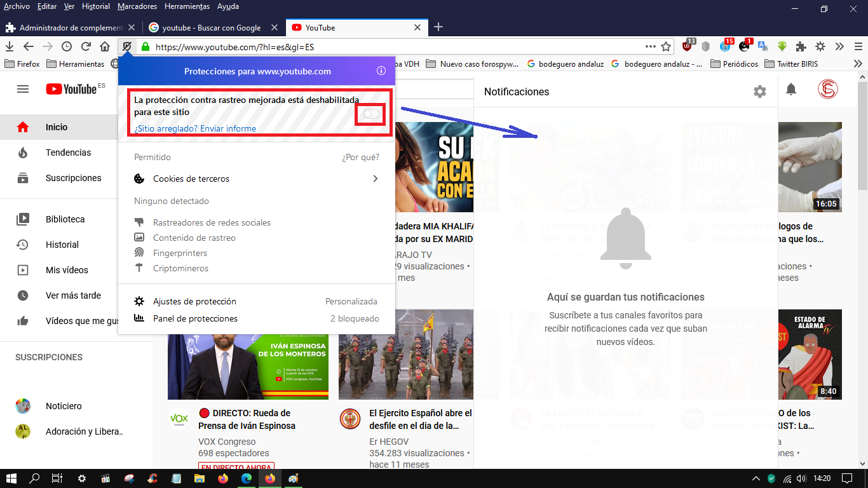Go to Tendencias in sidebar
This screenshot has width=868, height=488.
click(68, 152)
